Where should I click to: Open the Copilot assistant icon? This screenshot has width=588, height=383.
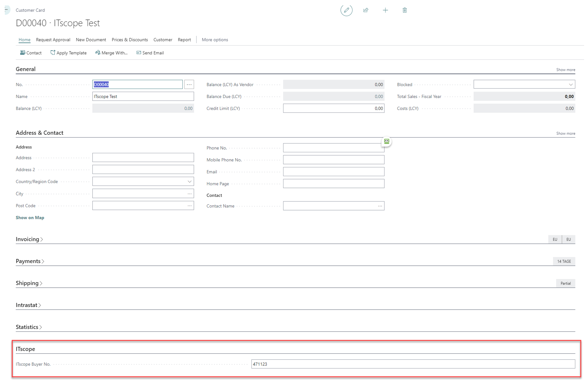386,141
